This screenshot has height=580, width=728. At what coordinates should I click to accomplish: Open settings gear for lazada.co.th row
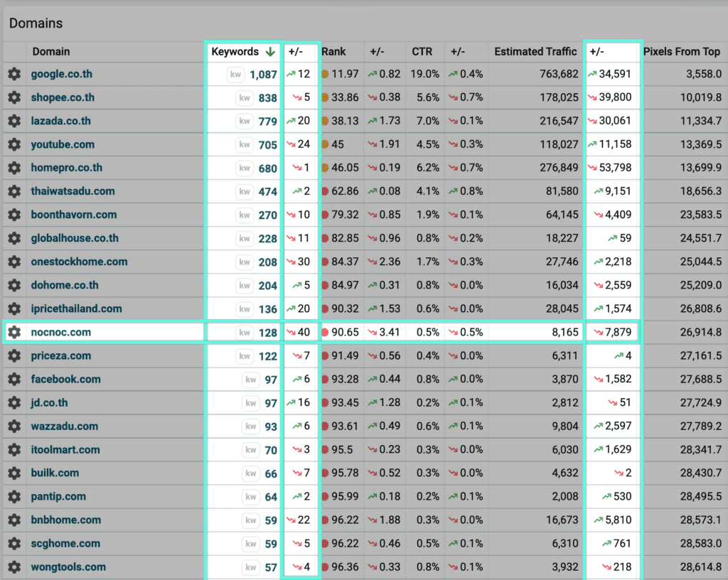click(x=14, y=121)
